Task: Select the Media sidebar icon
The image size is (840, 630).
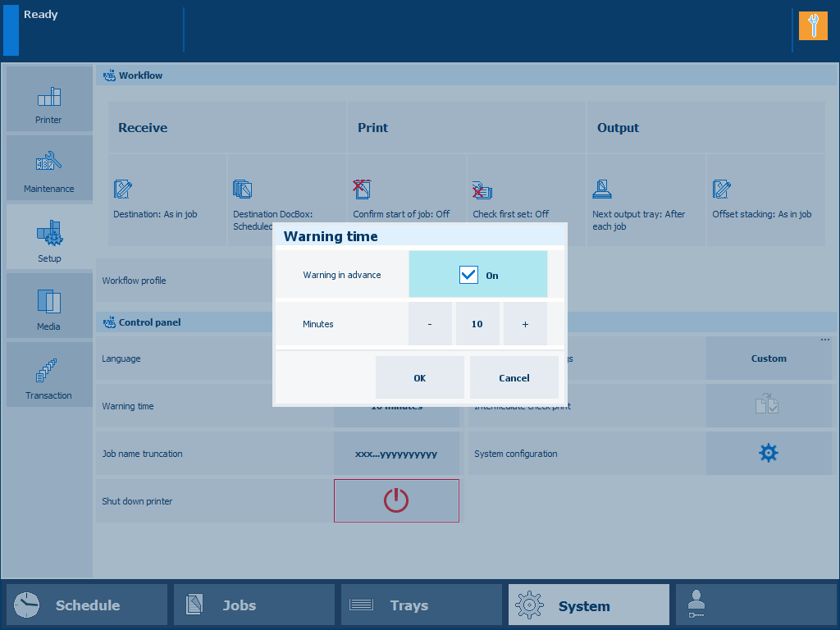Action: [x=49, y=306]
